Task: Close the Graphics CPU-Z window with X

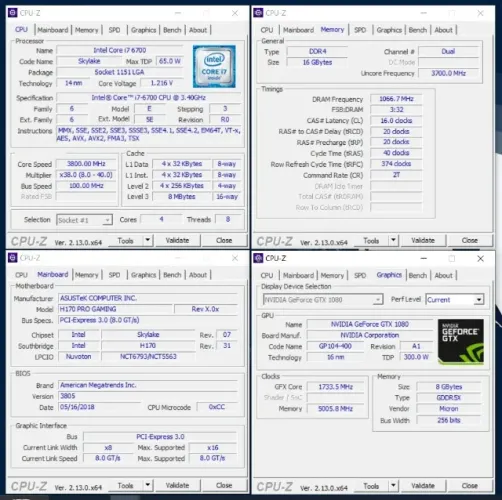Action: click(480, 258)
